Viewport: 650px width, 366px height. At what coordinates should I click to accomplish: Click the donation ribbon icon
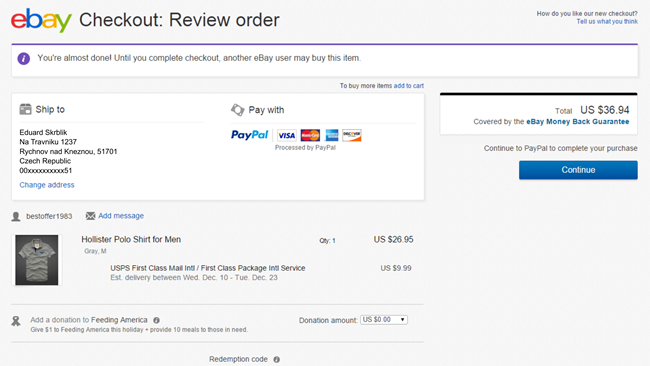pyautogui.click(x=16, y=321)
